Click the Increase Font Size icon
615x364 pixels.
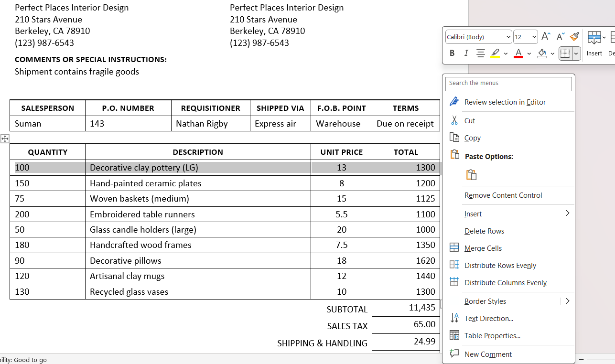coord(546,36)
